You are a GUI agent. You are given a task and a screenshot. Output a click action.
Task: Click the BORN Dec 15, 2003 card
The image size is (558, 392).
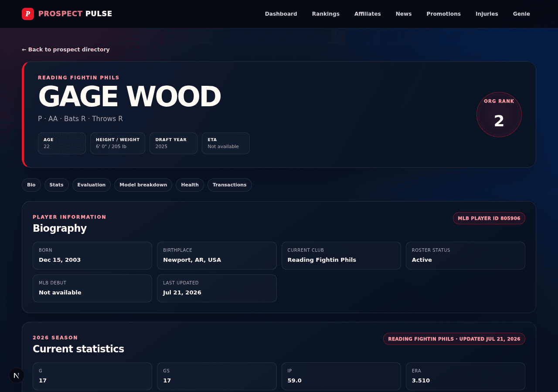[x=92, y=256]
